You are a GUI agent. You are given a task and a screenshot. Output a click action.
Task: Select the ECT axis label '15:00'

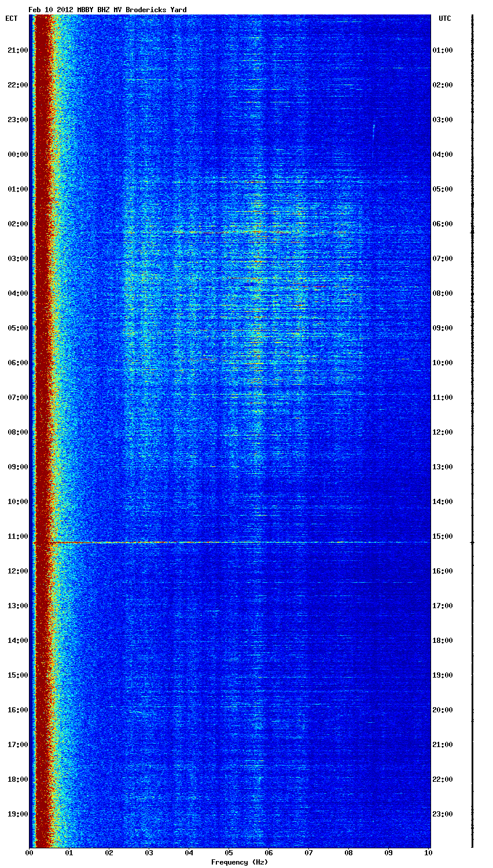coord(17,675)
